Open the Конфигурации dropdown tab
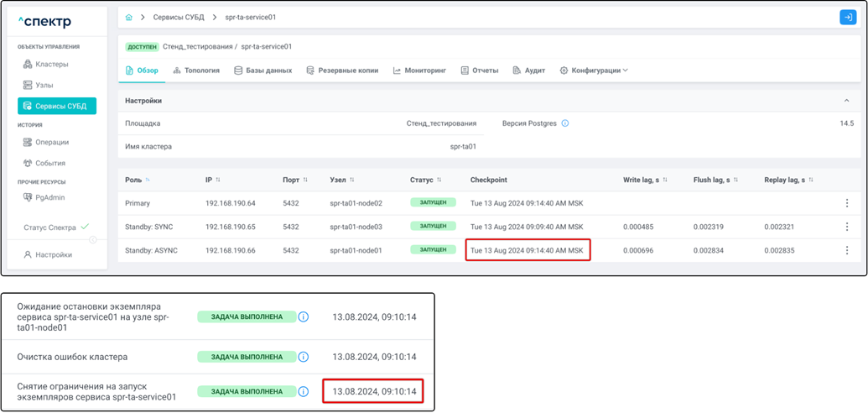This screenshot has width=868, height=413. [595, 71]
